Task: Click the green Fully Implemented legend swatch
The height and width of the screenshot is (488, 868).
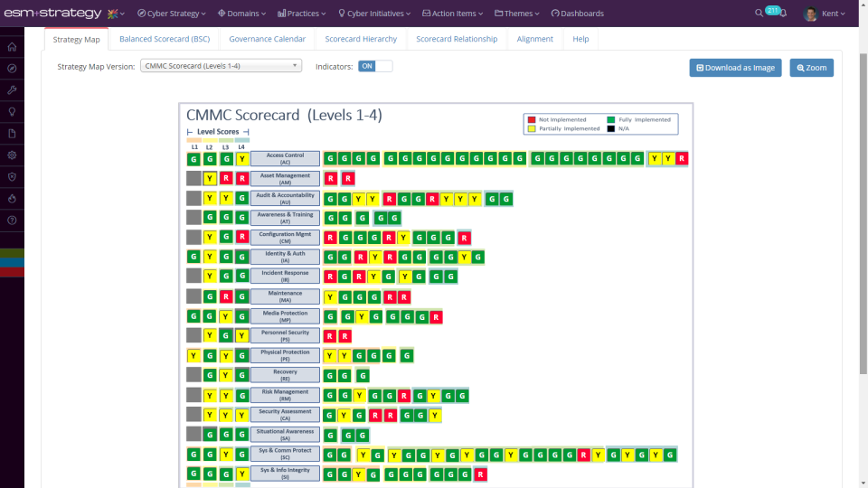Action: tap(610, 119)
